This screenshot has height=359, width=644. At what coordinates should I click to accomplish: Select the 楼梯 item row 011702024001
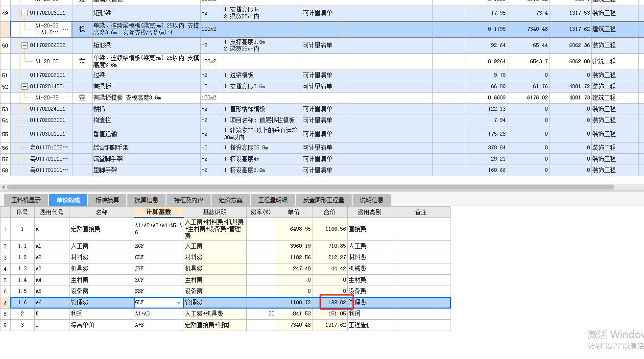click(322, 109)
